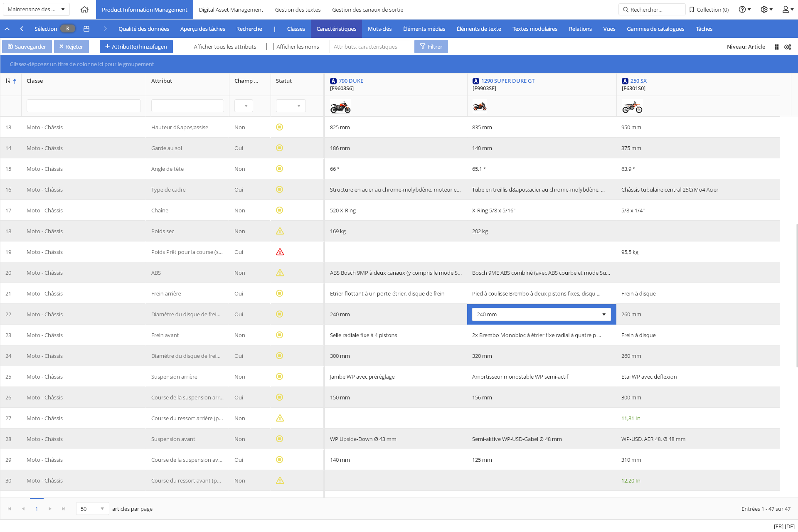Click 790 DUKE motorcycle thumbnail
Viewport: 798px width, 532px height.
pos(340,107)
